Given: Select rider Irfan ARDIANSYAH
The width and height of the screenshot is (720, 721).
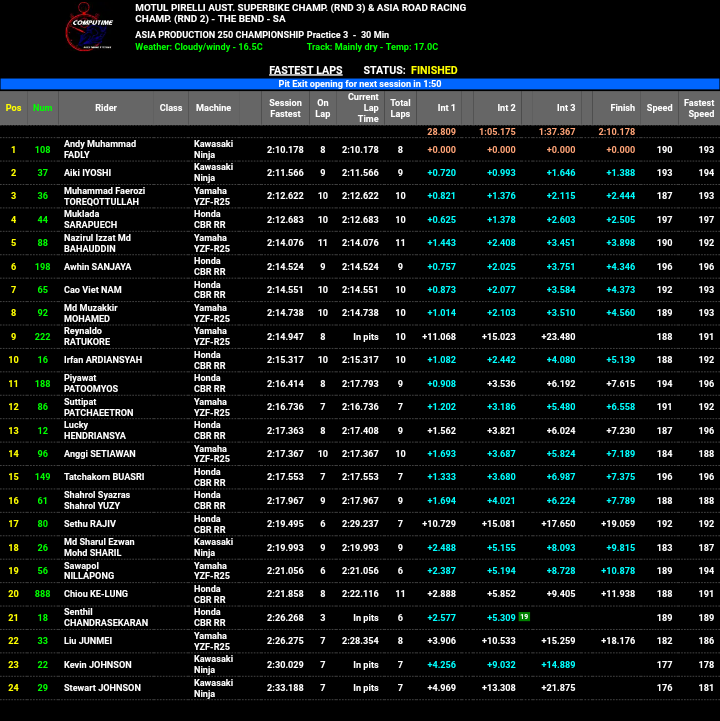Looking at the screenshot, I should 103,360.
